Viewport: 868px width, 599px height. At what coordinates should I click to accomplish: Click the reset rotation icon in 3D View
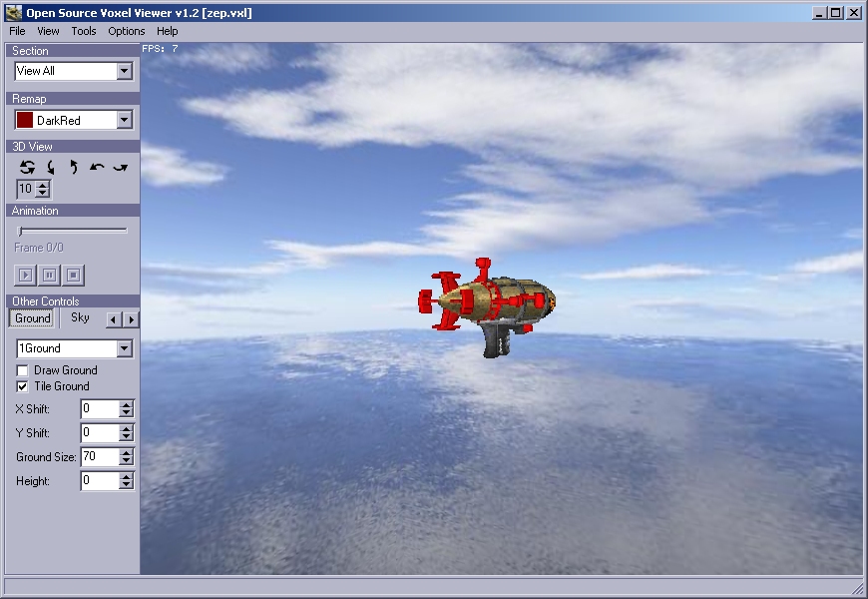point(27,168)
